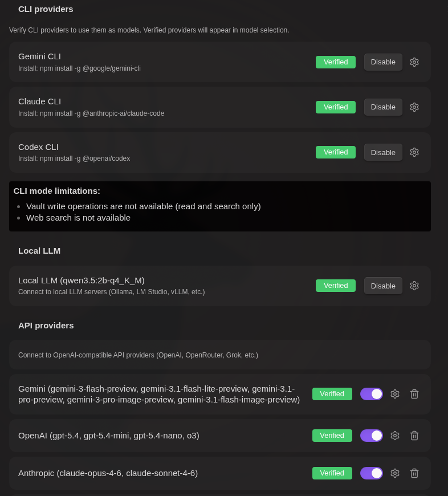Image resolution: width=448 pixels, height=496 pixels.
Task: Open settings gear for Local LLM provider
Action: 414,286
